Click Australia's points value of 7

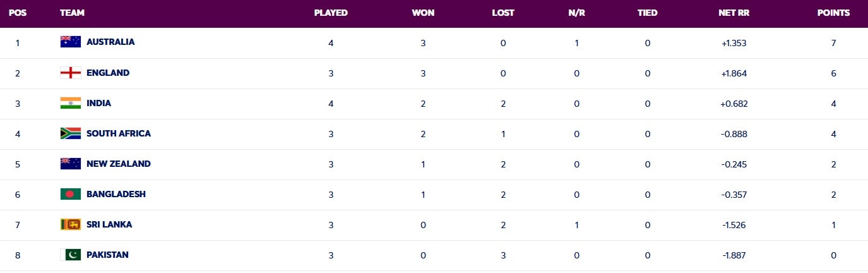point(833,42)
